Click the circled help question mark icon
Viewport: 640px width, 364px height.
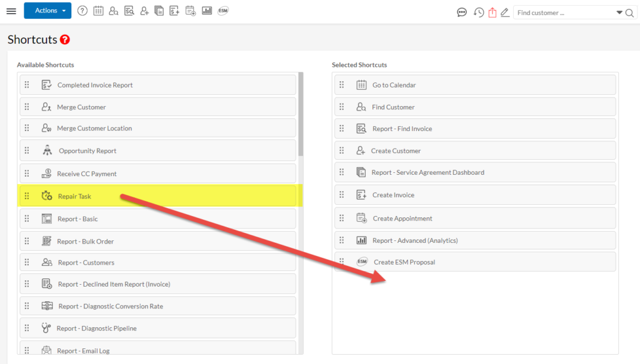tap(82, 10)
